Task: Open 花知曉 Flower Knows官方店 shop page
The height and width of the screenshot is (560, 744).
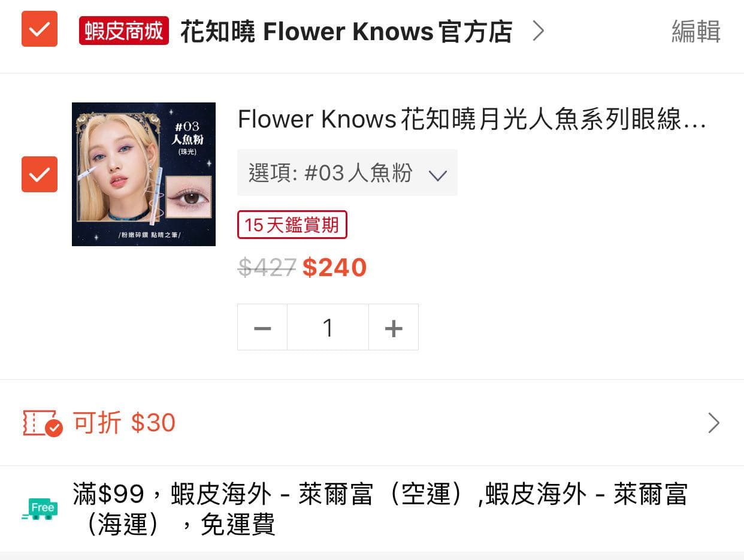Action: pos(346,31)
